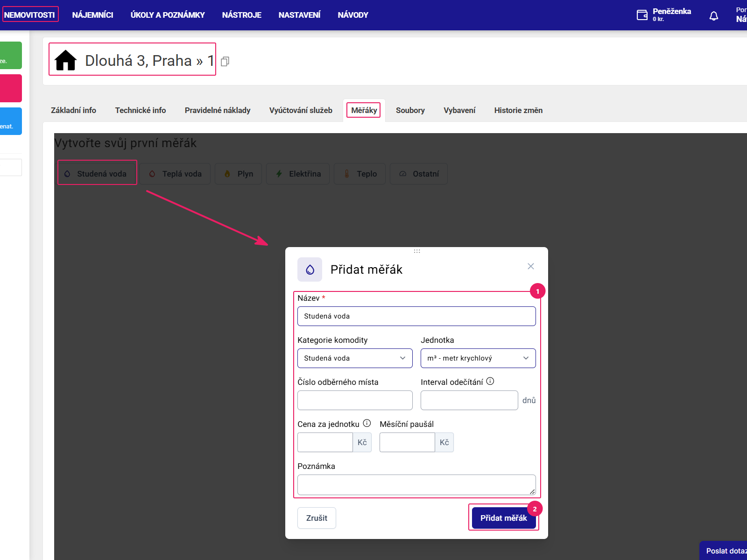Viewport: 747px width, 560px height.
Task: Switch to the Technické info tab
Action: (x=141, y=110)
